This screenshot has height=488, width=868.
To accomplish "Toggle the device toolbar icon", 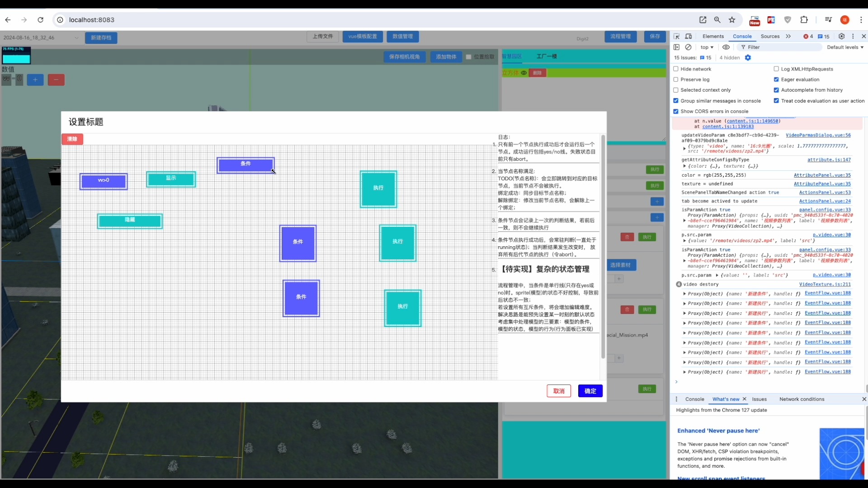I will point(689,36).
